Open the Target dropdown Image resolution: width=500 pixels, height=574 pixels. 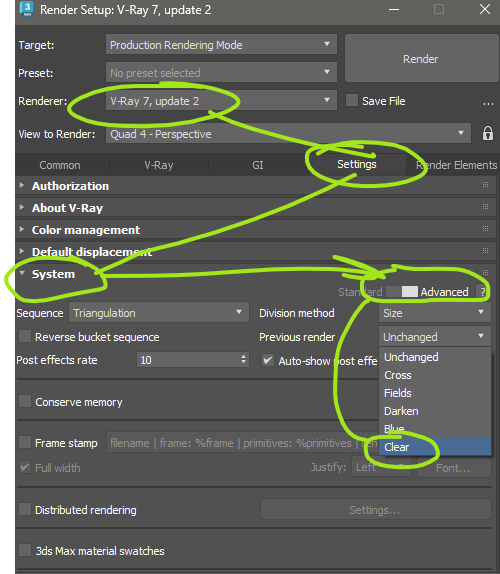[221, 44]
